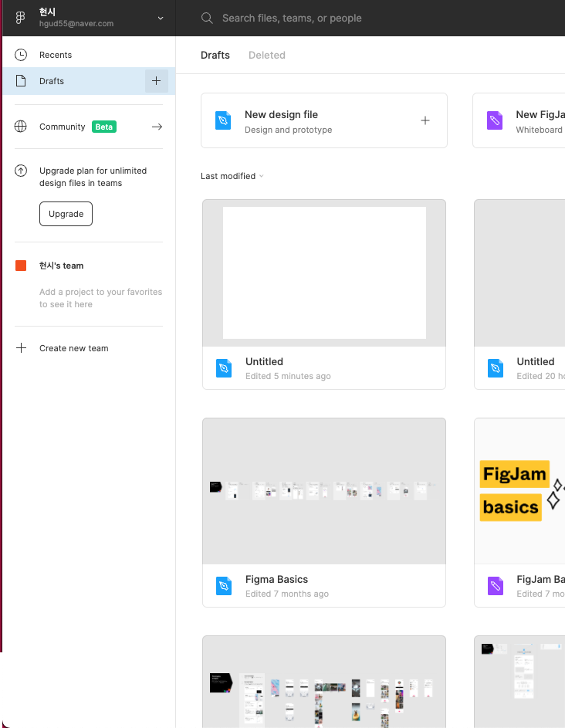
Task: Create a new draft with the plus button
Action: click(x=157, y=81)
